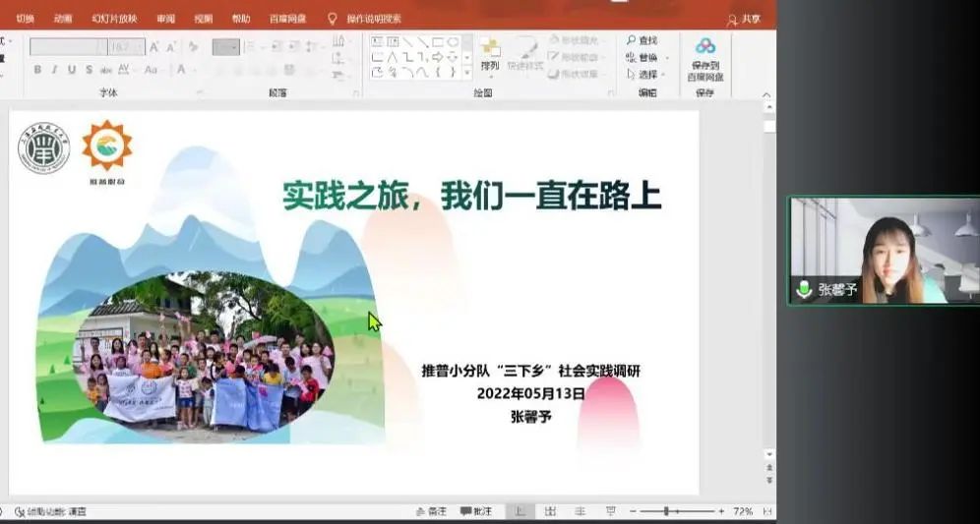
Task: Open the 百度网盘 ribbon tab
Action: tap(287, 19)
